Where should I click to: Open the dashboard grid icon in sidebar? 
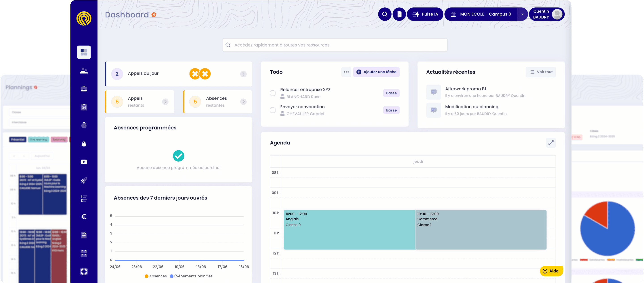click(84, 52)
